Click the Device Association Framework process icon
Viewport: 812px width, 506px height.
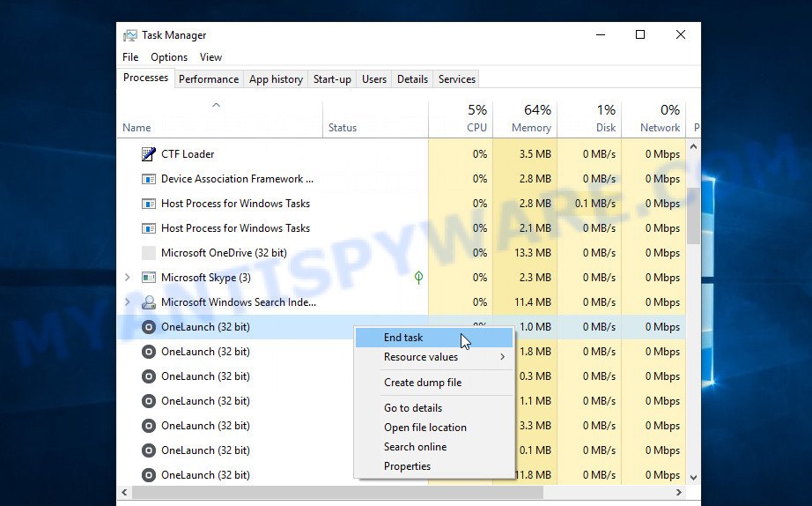coord(149,179)
